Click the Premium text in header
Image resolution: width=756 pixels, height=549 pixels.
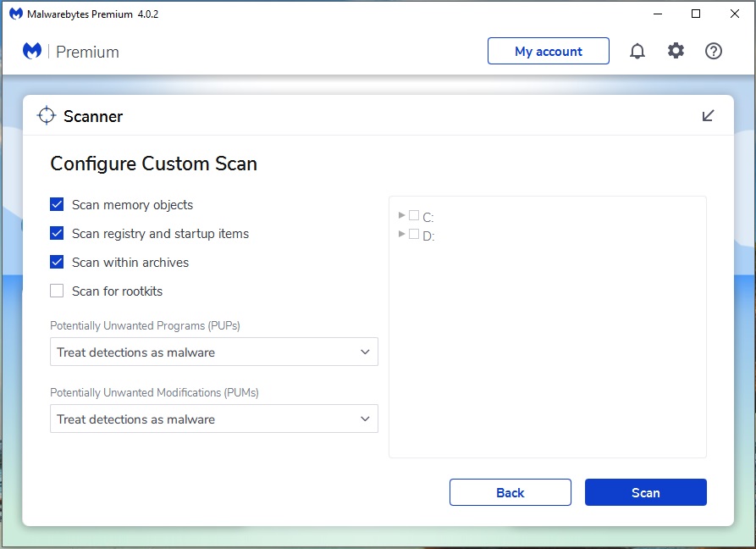[x=87, y=52]
